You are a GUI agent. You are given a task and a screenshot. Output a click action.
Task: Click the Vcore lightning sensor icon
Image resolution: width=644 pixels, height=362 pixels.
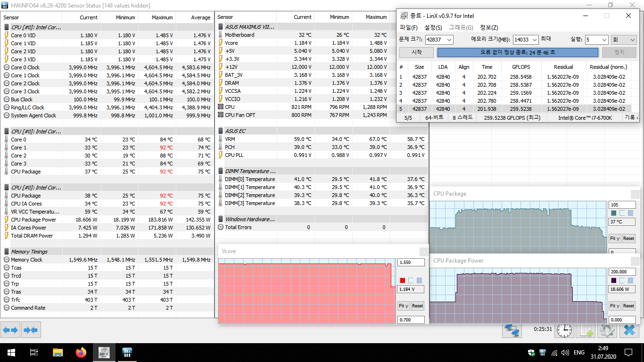pos(220,43)
